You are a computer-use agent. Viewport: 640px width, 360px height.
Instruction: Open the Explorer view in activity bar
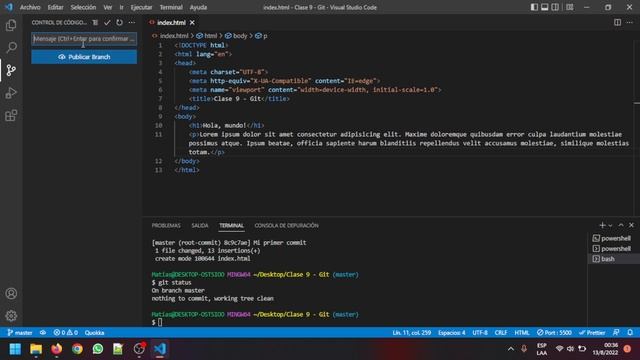point(11,25)
